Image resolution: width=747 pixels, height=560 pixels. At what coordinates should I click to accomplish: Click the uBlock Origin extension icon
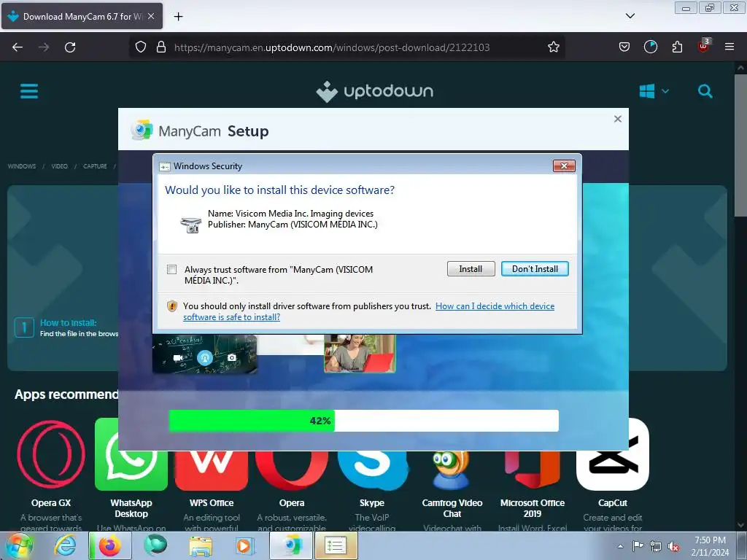(x=704, y=46)
